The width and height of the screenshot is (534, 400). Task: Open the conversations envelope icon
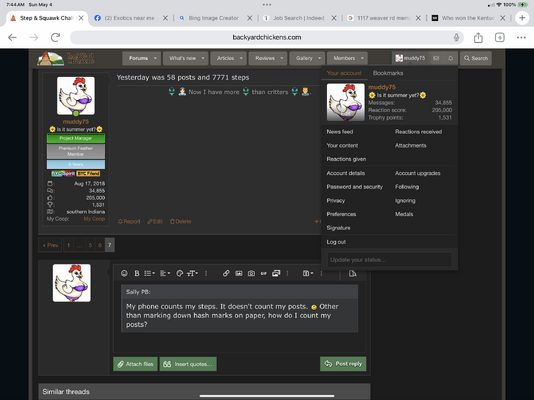pyautogui.click(x=436, y=58)
